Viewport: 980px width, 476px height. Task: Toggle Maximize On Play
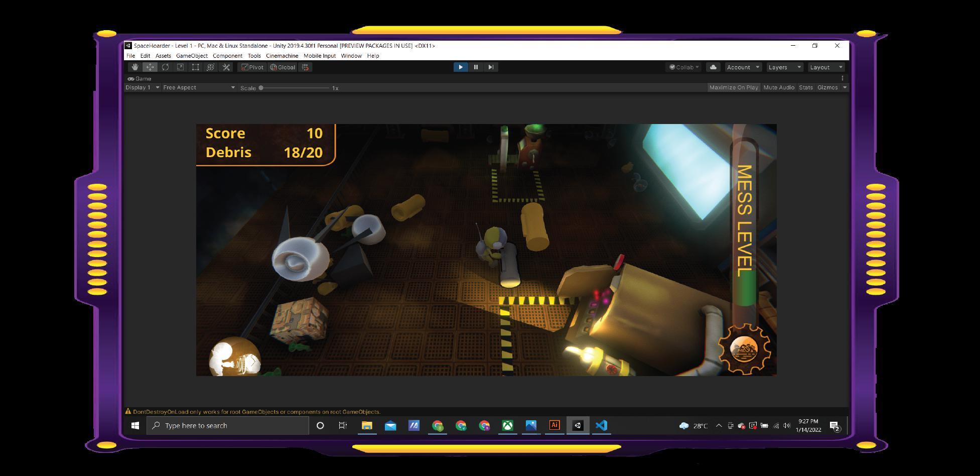(733, 87)
